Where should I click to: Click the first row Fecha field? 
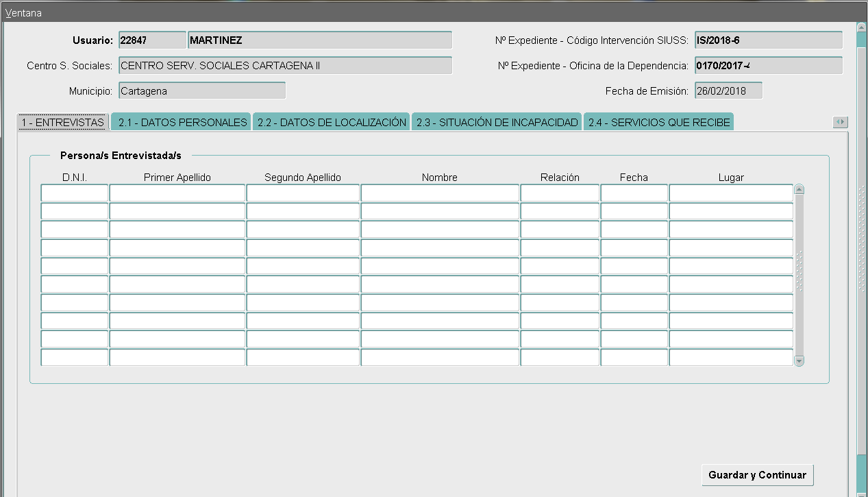pos(634,193)
